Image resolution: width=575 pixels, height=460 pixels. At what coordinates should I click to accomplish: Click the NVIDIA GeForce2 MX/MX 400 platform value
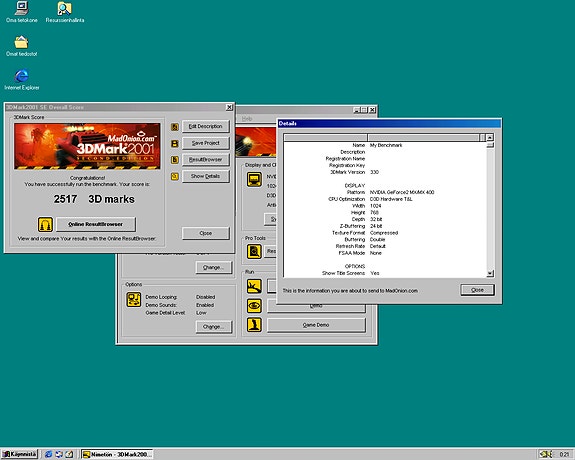click(x=402, y=192)
